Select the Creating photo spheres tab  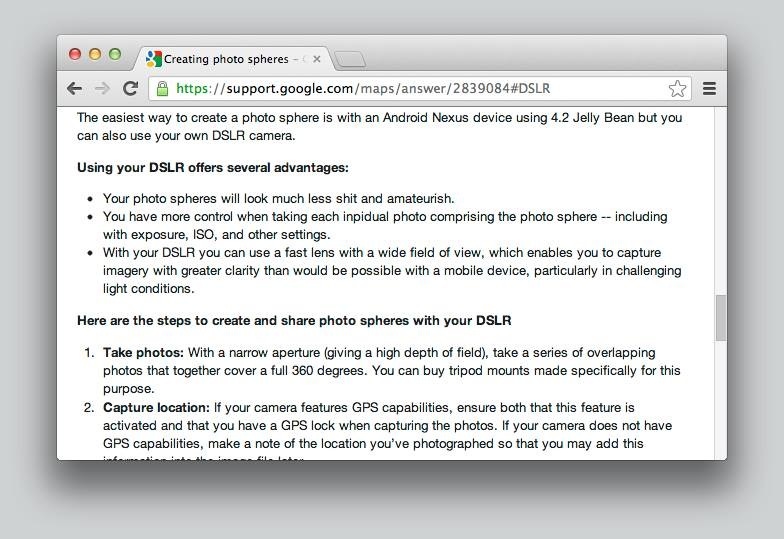[230, 59]
